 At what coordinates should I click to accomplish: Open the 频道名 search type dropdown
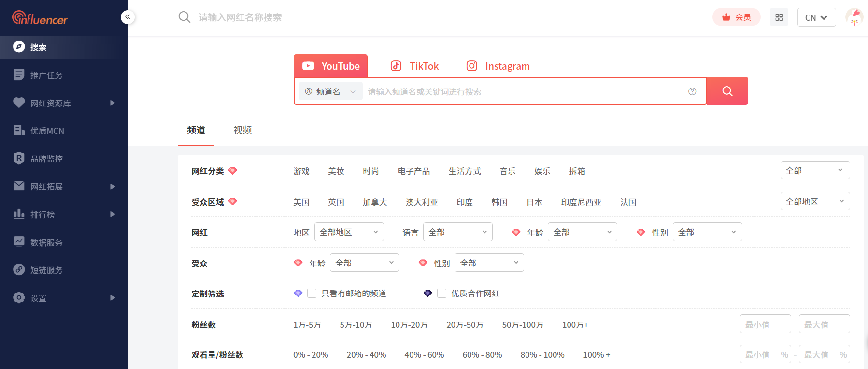click(330, 91)
